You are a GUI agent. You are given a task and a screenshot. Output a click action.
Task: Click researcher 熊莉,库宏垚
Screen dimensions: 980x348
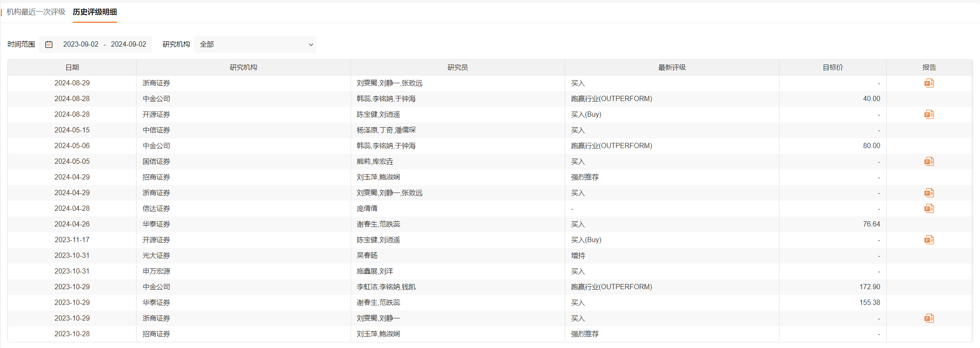coord(375,162)
